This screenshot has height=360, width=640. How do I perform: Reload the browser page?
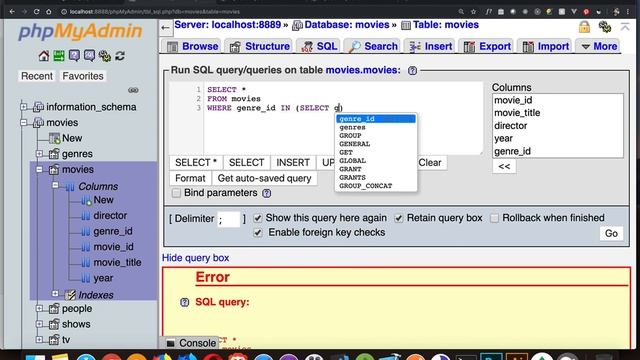36,12
